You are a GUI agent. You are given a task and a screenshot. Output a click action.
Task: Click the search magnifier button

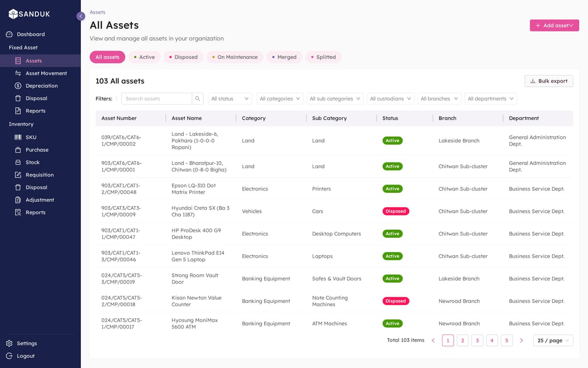coord(198,99)
